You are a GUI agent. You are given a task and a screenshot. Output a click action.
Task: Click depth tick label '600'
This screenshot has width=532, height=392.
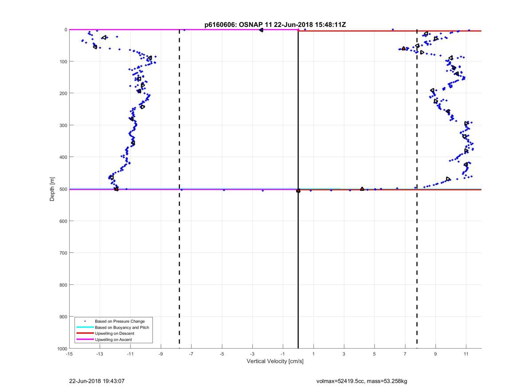[63, 221]
